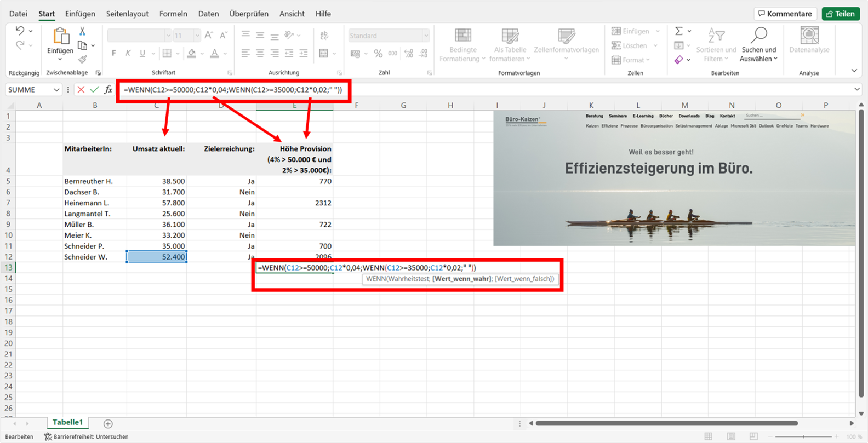
Task: Click the Suchen und Auswählen magnifier
Action: click(758, 36)
